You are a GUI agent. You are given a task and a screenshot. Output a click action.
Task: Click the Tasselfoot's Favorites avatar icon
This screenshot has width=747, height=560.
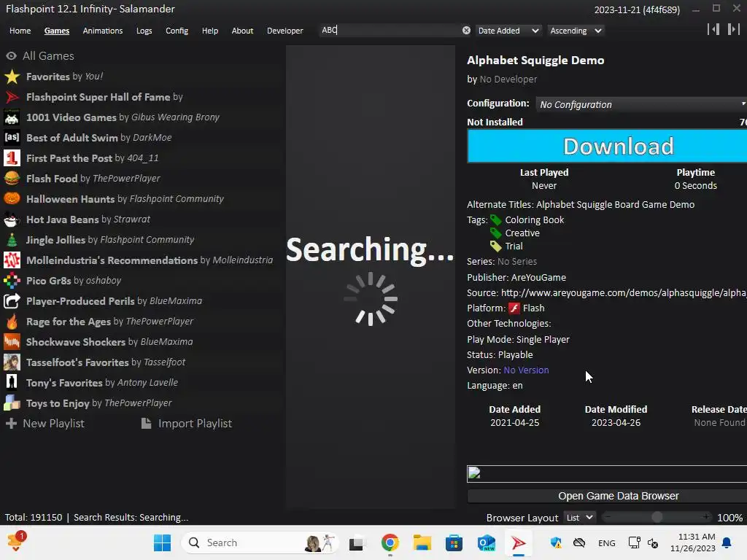tap(12, 362)
